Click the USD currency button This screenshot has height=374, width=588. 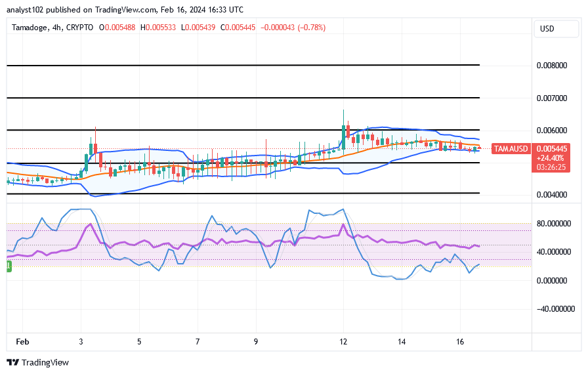[556, 29]
